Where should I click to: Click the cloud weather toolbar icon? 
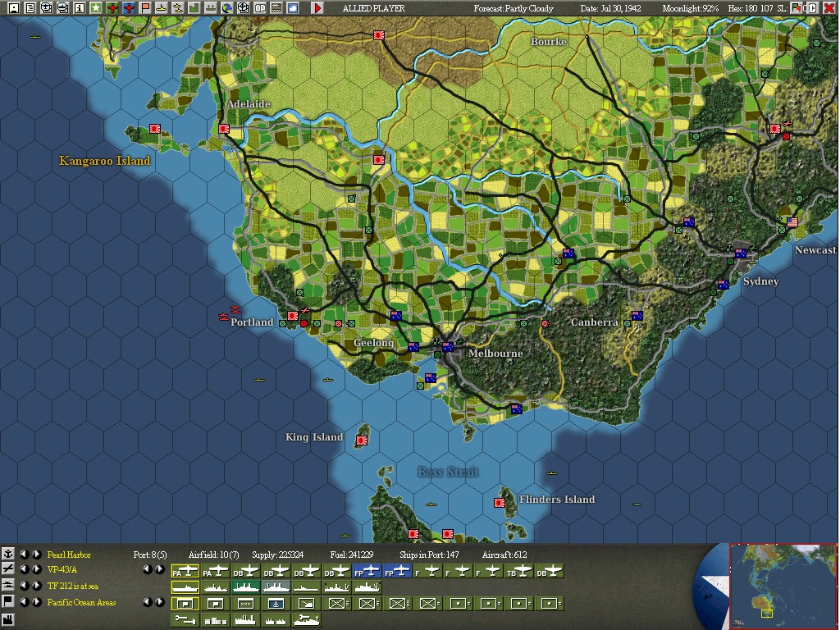[293, 8]
